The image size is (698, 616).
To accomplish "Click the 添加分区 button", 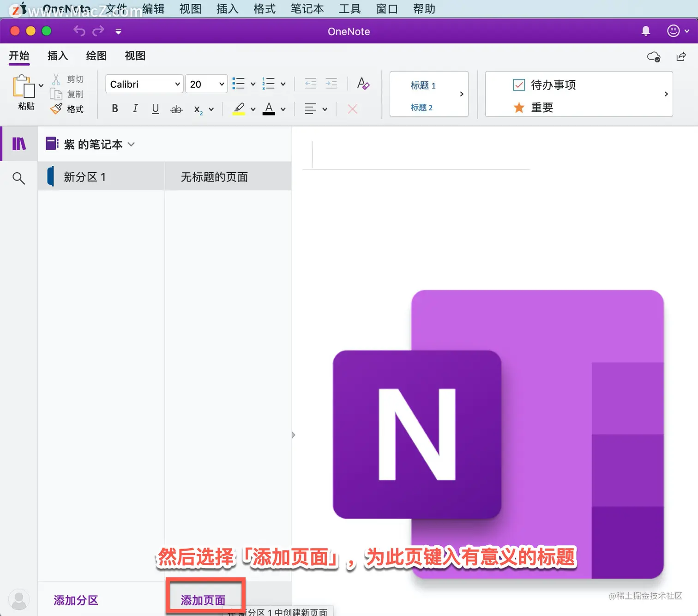I will (x=76, y=600).
